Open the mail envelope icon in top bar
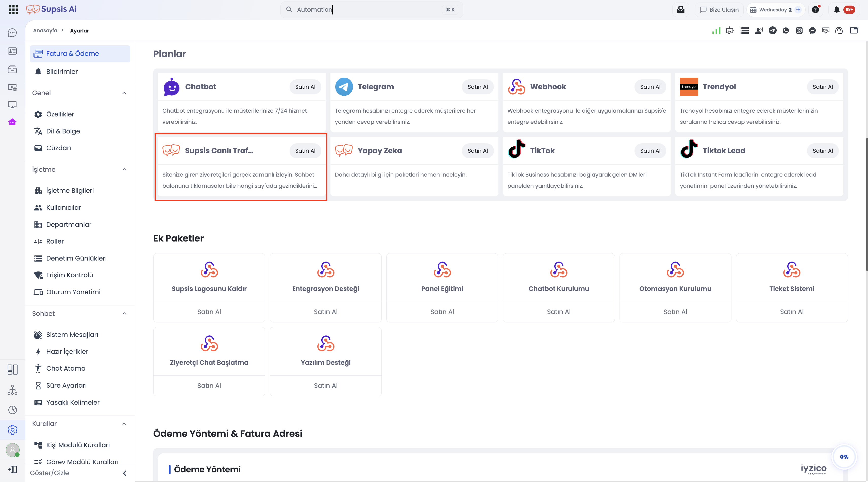 [x=681, y=10]
